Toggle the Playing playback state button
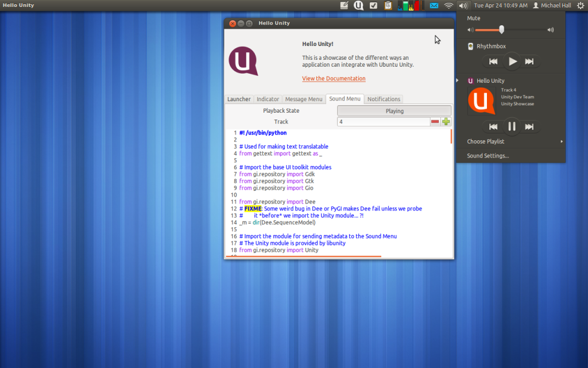588x368 pixels. point(394,111)
